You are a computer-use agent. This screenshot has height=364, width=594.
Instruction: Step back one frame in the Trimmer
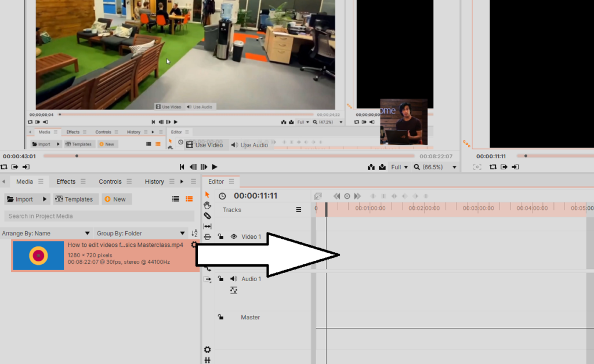point(193,167)
